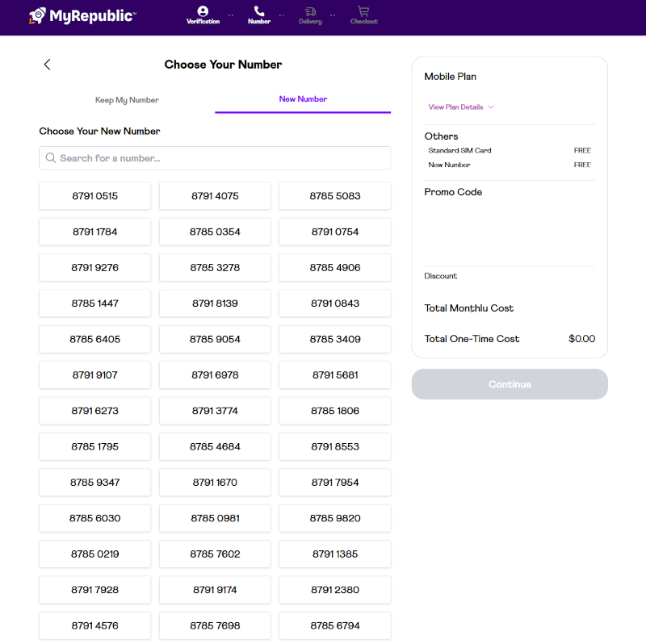Choose number 8785 0219
This screenshot has height=644, width=646.
pos(95,554)
